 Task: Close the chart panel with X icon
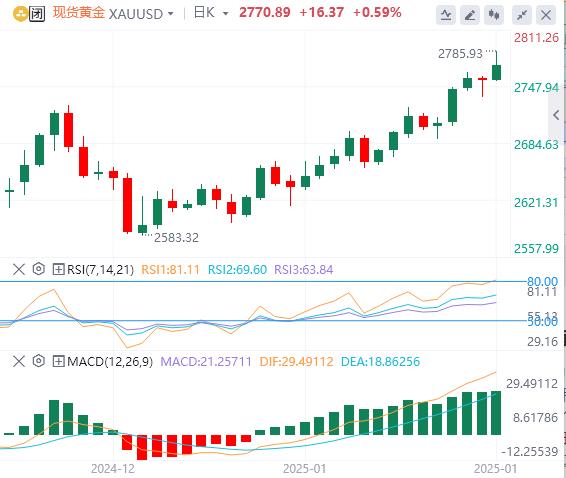click(546, 15)
